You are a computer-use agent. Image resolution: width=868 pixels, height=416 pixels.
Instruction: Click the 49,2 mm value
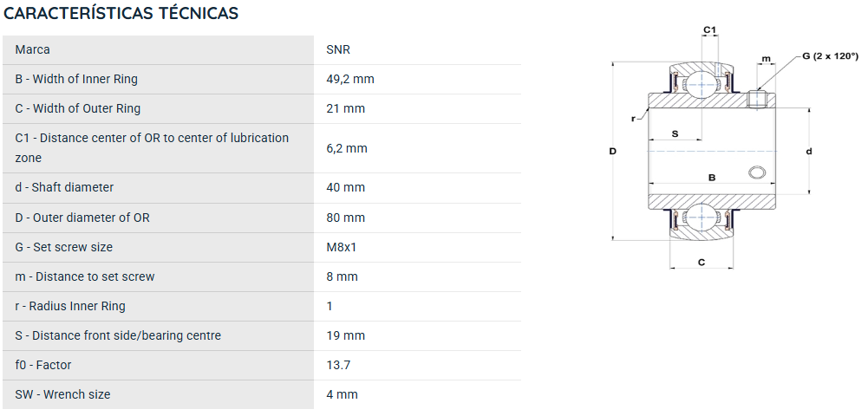click(x=350, y=79)
